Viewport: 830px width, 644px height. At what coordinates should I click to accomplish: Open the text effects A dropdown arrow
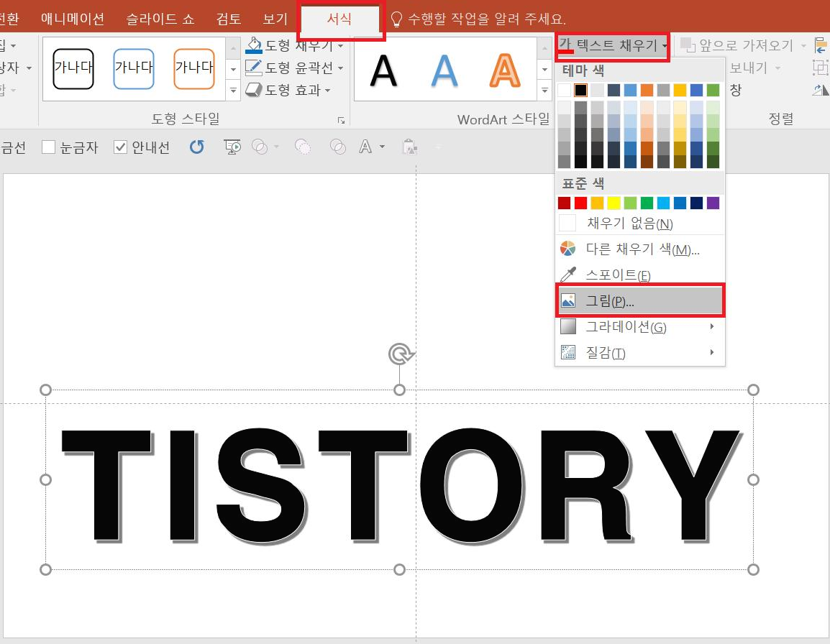(382, 147)
